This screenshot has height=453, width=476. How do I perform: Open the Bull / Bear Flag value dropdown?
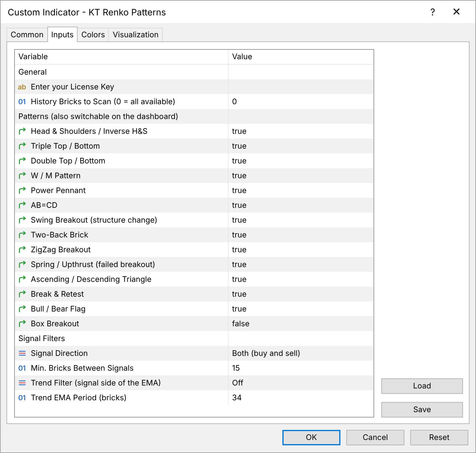[301, 309]
